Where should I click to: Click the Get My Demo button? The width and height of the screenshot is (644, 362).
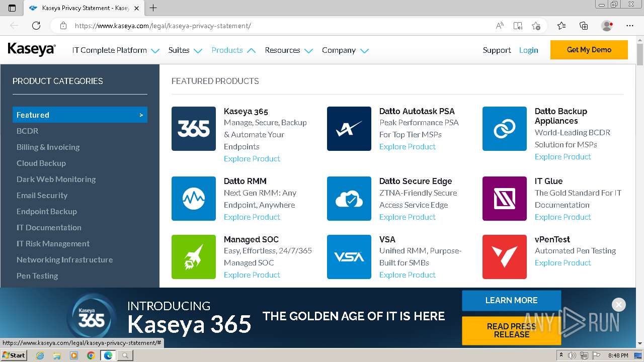(x=589, y=50)
